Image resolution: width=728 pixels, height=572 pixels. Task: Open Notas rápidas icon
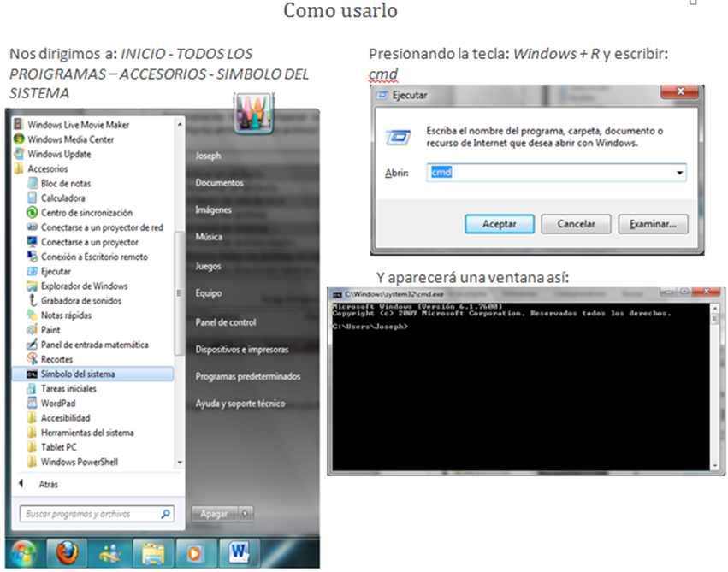point(32,315)
